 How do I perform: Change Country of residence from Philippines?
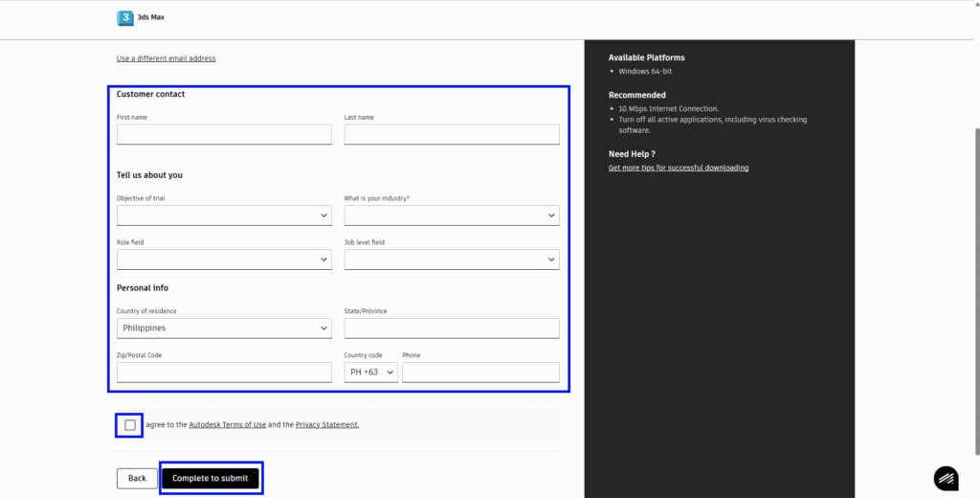(x=224, y=328)
